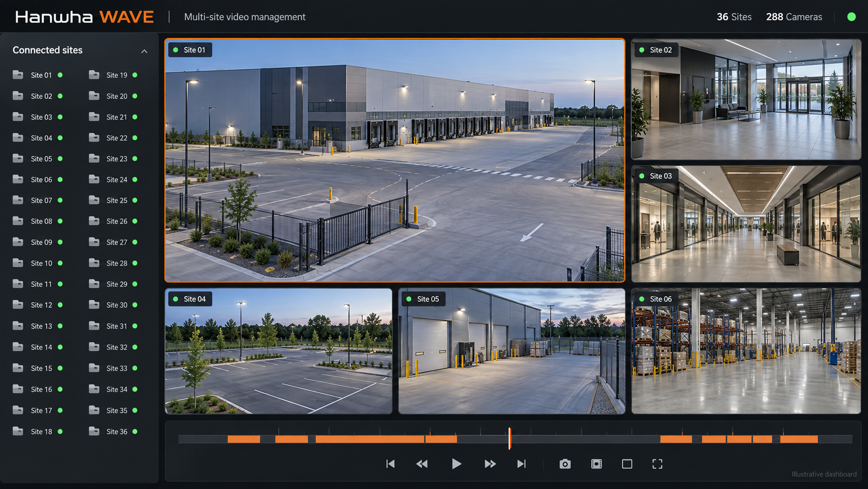The image size is (868, 489).
Task: Open the Site 01 folder icon
Action: point(18,75)
